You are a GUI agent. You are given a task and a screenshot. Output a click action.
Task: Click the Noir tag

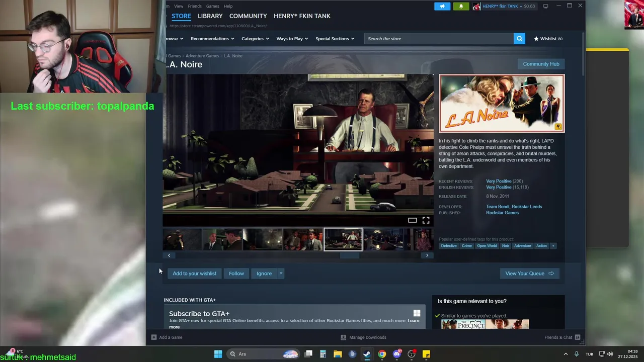[505, 246]
